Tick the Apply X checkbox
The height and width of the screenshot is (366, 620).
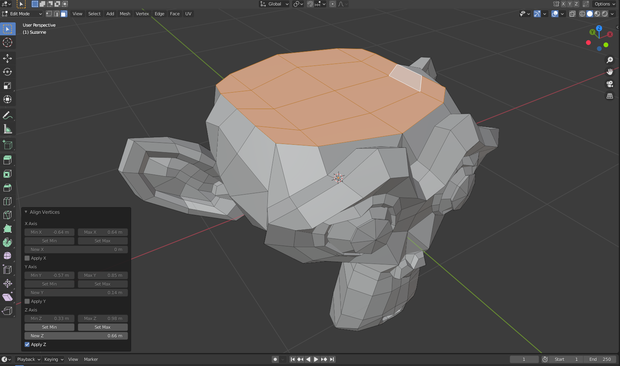click(x=27, y=258)
